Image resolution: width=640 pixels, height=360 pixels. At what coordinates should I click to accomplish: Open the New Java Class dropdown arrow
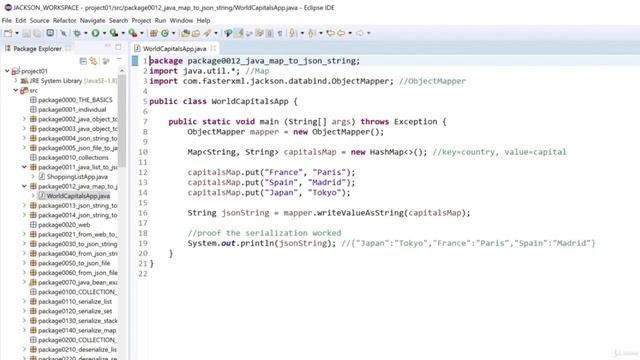coord(173,33)
